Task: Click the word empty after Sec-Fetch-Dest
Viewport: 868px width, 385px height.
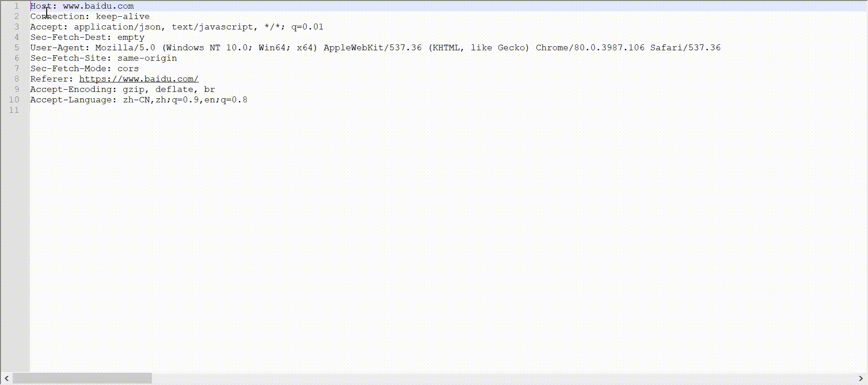Action: (x=130, y=38)
